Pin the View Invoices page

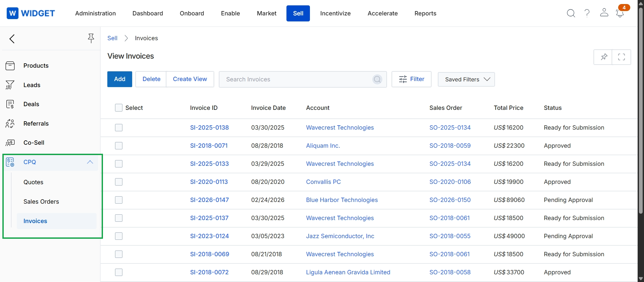click(603, 57)
